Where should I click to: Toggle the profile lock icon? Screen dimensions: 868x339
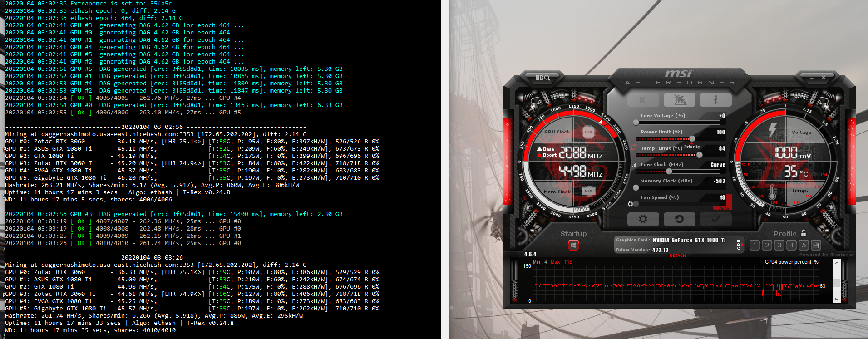coord(804,233)
